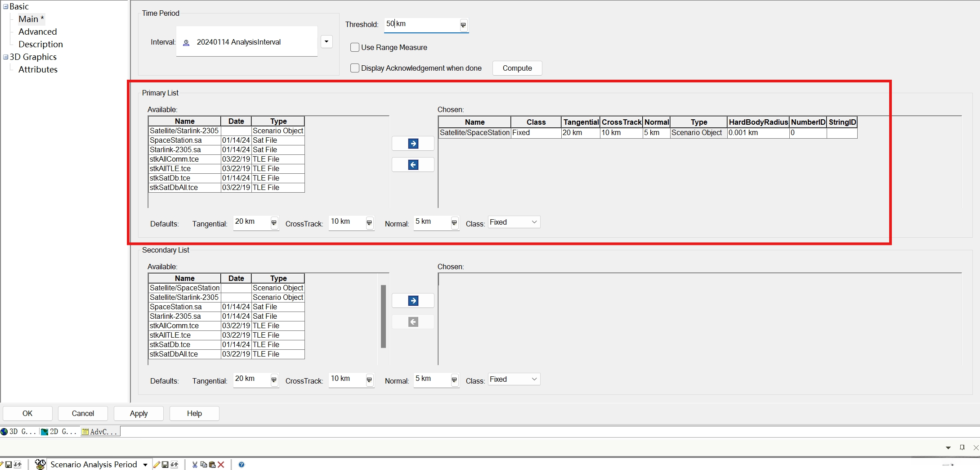Open the unit icon of Primary List Normal default

454,223
